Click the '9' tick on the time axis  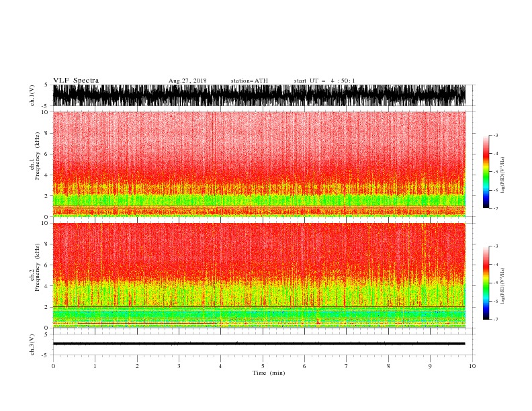[x=430, y=366]
